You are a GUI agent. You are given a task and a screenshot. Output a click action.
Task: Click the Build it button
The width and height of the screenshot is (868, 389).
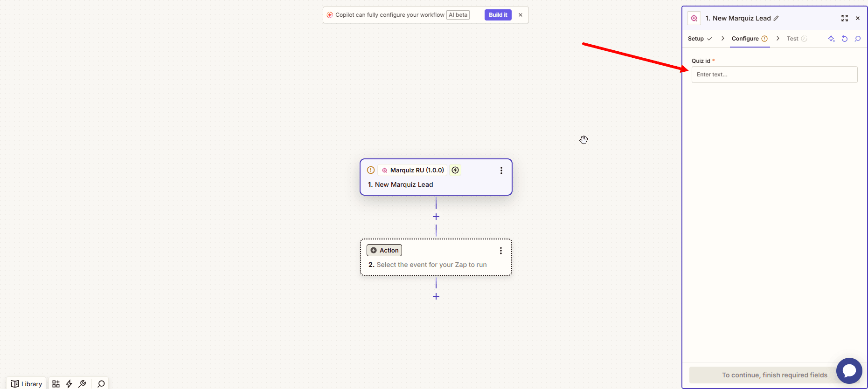(498, 15)
